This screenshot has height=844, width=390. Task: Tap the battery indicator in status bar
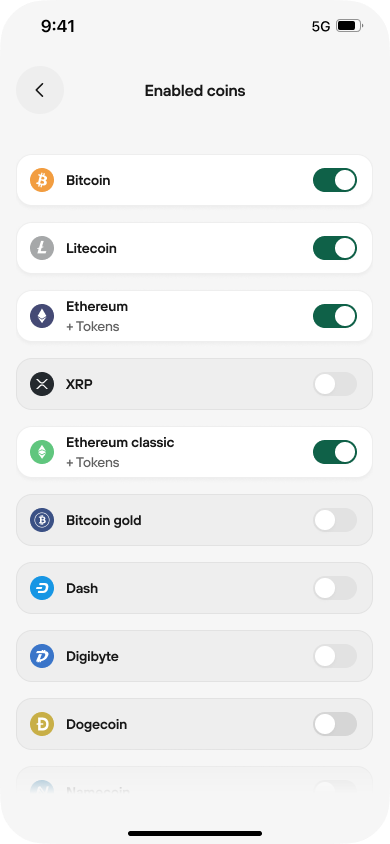point(350,26)
